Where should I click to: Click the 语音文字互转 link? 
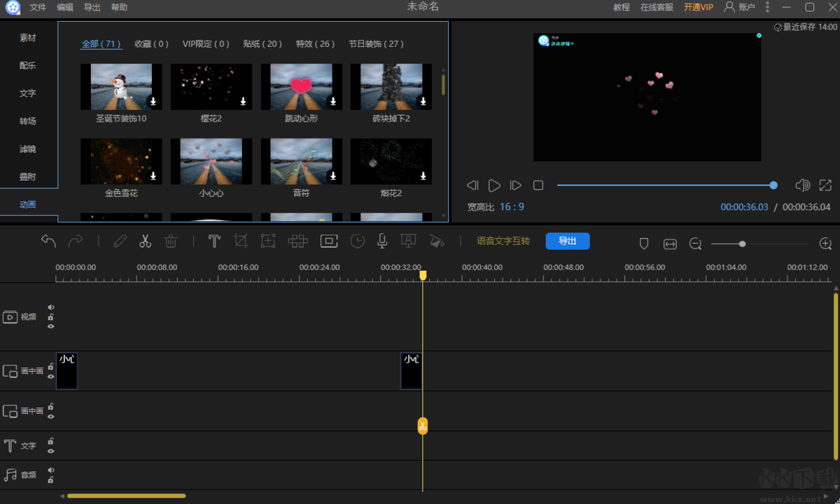click(x=503, y=241)
